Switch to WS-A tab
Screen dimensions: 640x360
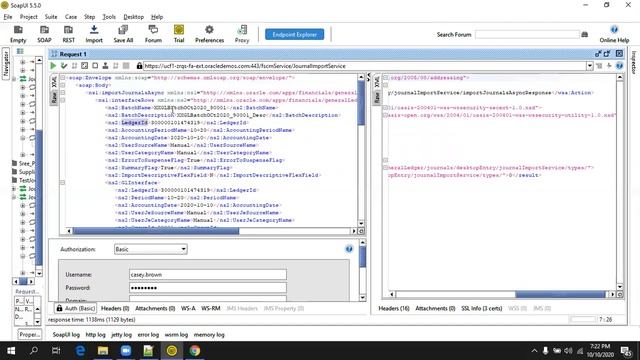click(x=188, y=308)
